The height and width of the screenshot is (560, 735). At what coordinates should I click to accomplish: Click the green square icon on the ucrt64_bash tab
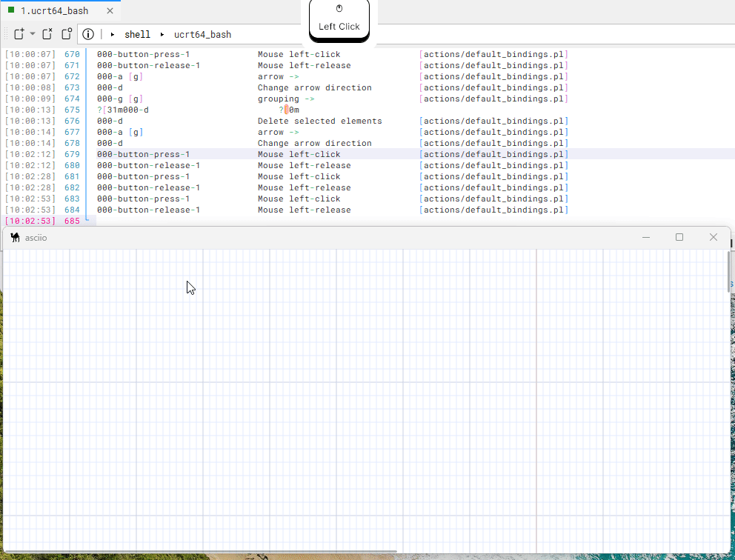pos(10,10)
